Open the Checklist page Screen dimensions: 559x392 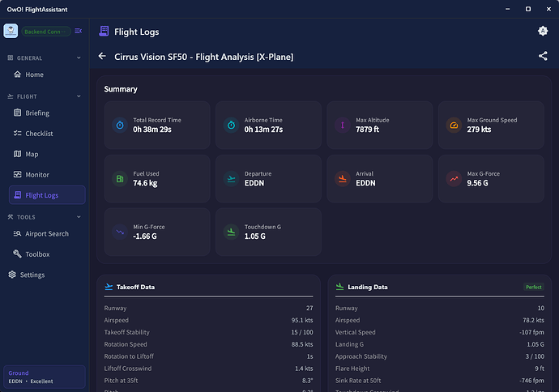tap(47, 134)
